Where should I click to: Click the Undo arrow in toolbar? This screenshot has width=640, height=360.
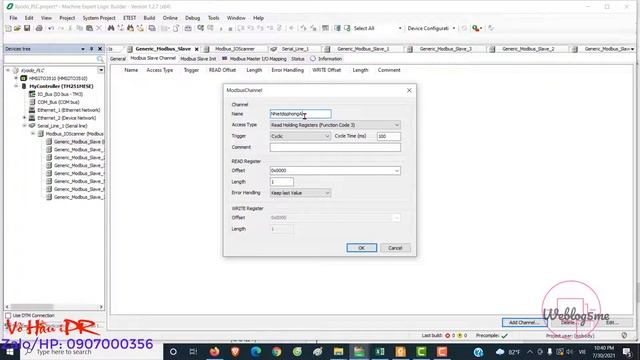click(x=51, y=28)
